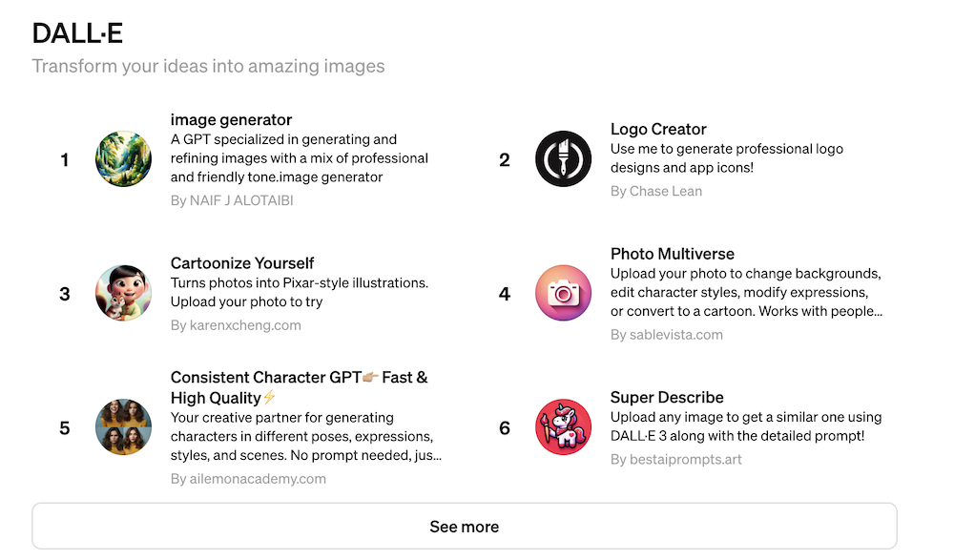Open the Super Describe title

667,398
